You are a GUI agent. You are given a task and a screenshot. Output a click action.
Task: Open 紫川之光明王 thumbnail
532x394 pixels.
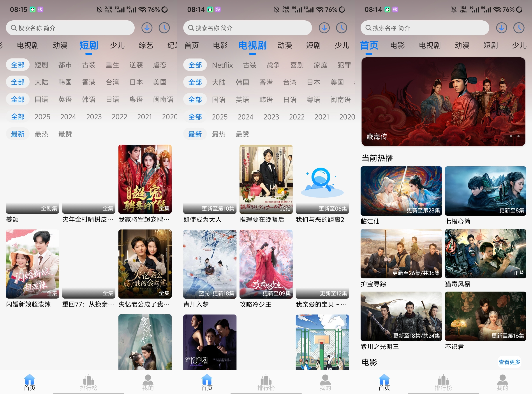coord(401,316)
